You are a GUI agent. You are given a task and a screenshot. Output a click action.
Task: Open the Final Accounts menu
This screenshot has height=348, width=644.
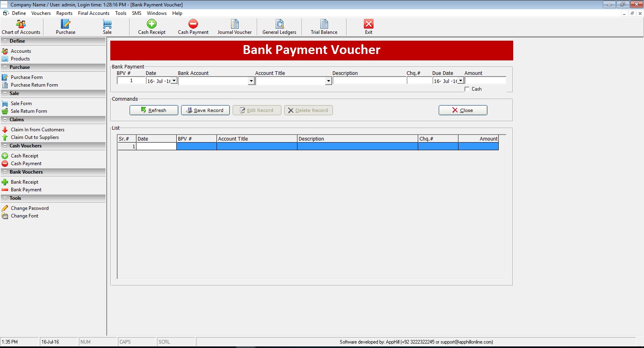coord(93,13)
